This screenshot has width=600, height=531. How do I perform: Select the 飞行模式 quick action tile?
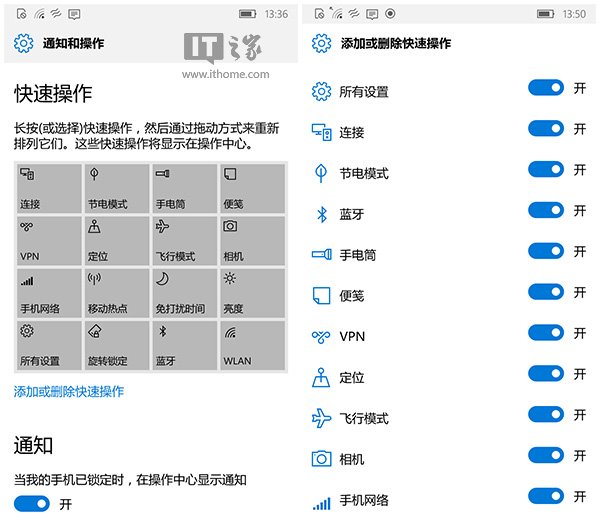(184, 241)
